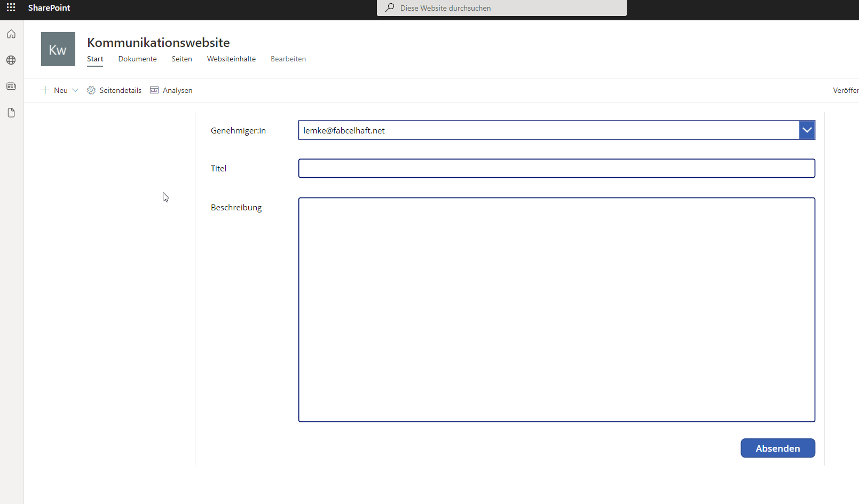The height and width of the screenshot is (504, 859).
Task: Open the Seiten navigation item
Action: [182, 59]
